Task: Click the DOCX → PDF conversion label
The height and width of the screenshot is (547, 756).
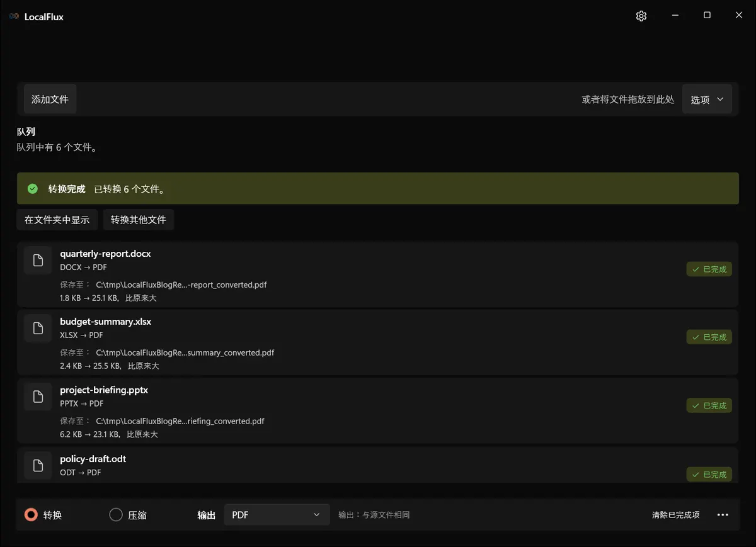Action: pyautogui.click(x=83, y=267)
